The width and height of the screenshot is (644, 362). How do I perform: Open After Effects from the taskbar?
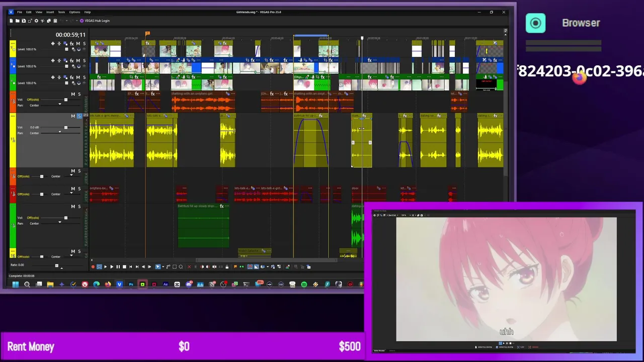pos(166,285)
